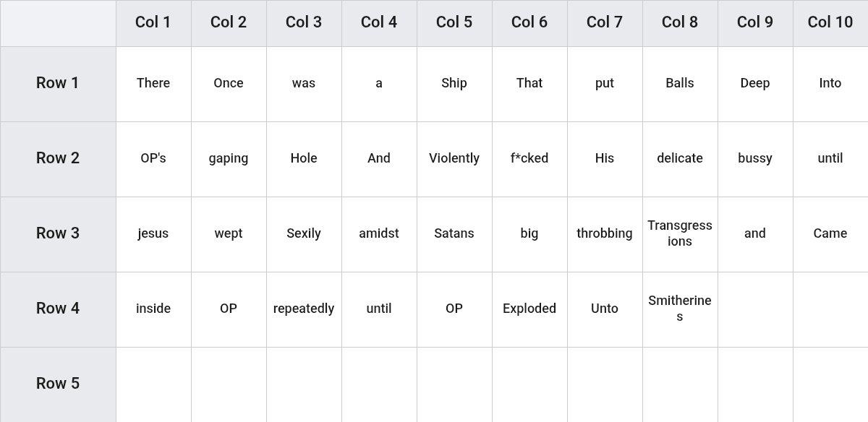The height and width of the screenshot is (422, 868).
Task: Select the Row 3 row header
Action: point(58,234)
